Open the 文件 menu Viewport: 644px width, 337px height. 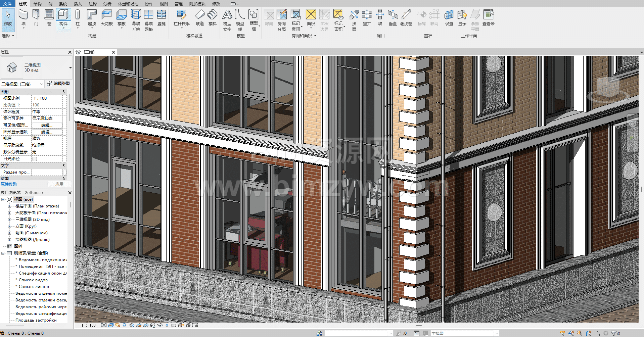[7, 4]
